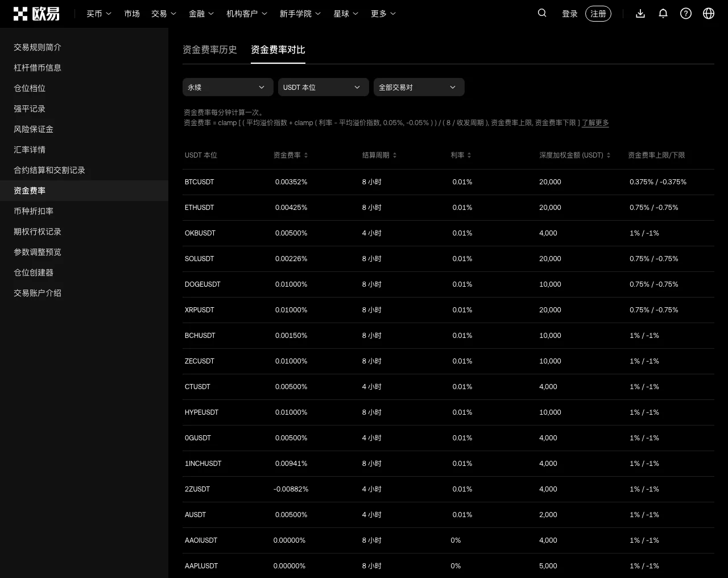Screen dimensions: 728x578
Task: Open 交易账户介绍 in sidebar
Action: pos(84,293)
